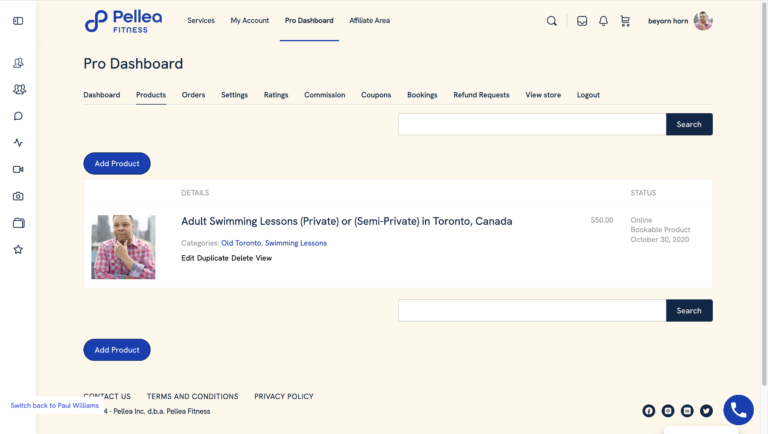Tap the blue phone call button
Image resolution: width=768 pixels, height=434 pixels.
click(x=738, y=410)
